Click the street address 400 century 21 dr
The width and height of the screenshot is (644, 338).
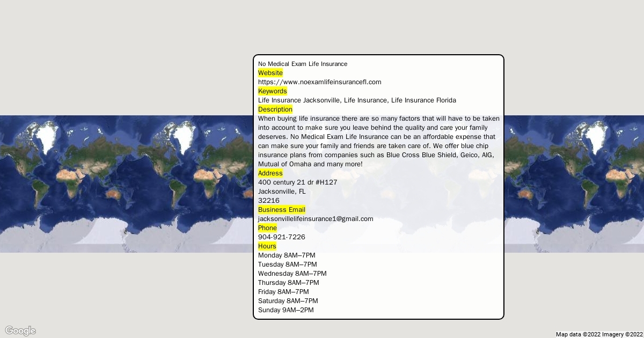(297, 182)
